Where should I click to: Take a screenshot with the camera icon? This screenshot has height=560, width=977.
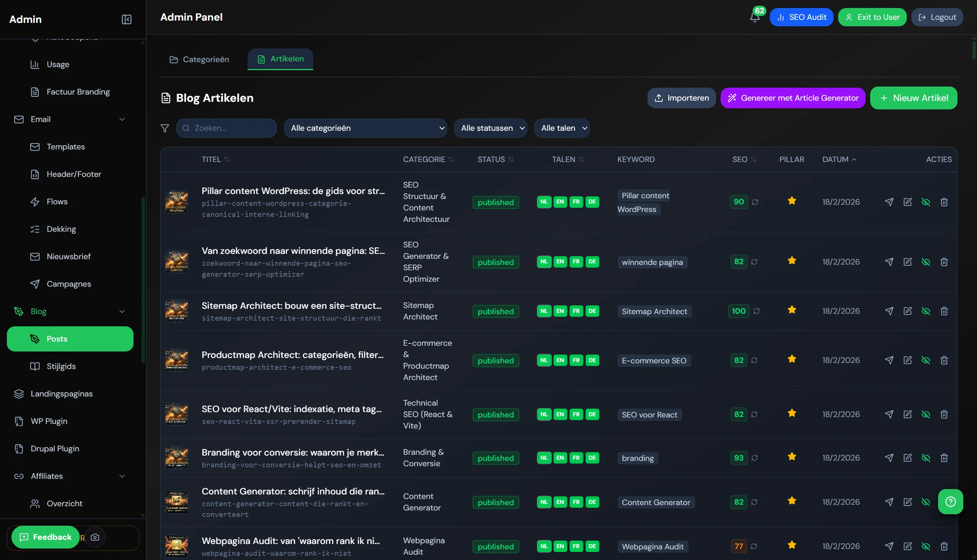click(x=95, y=537)
